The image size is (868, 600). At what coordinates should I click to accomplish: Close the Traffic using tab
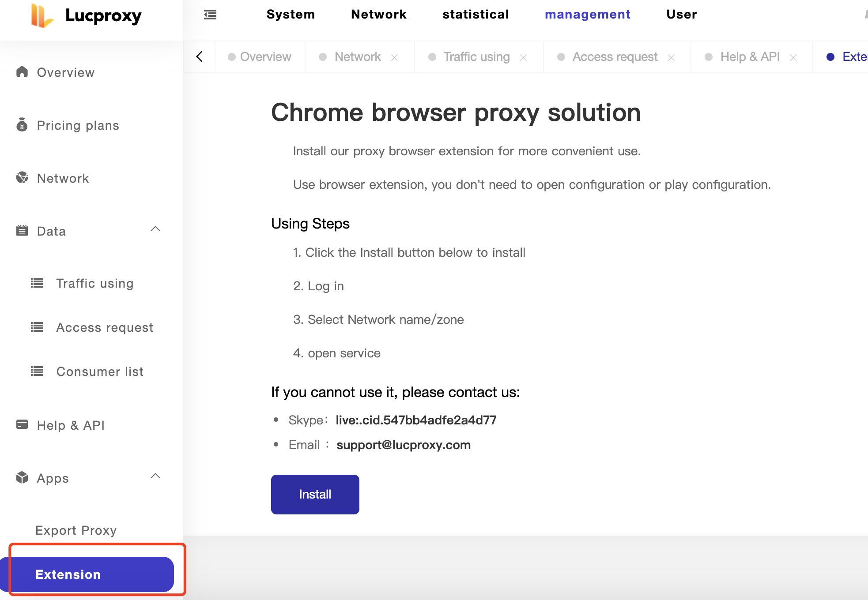coord(524,58)
